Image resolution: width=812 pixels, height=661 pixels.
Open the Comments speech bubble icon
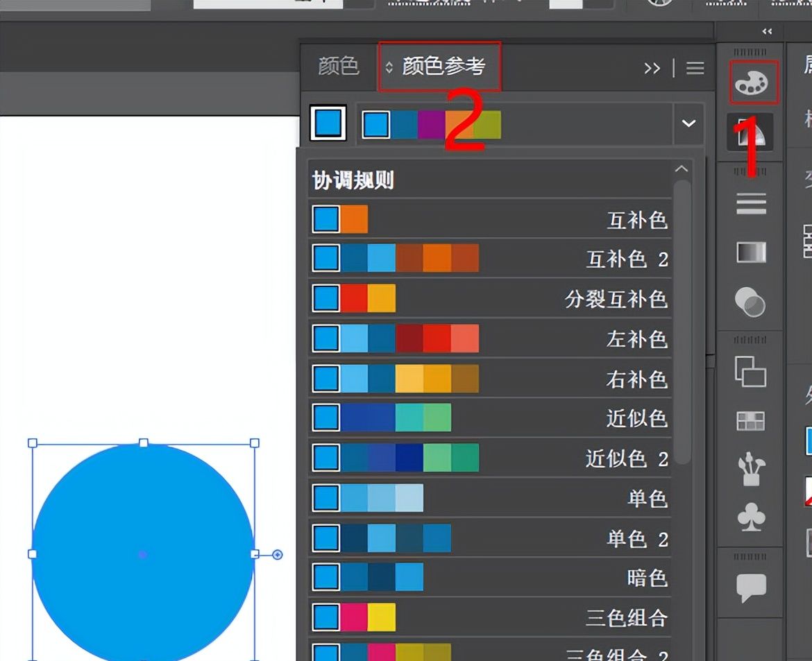point(751,587)
